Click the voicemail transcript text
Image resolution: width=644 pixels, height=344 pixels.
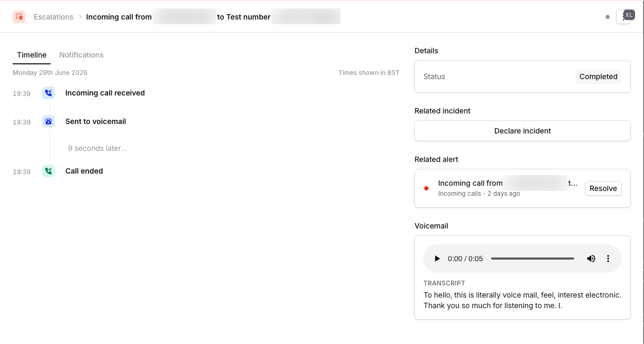click(x=522, y=300)
